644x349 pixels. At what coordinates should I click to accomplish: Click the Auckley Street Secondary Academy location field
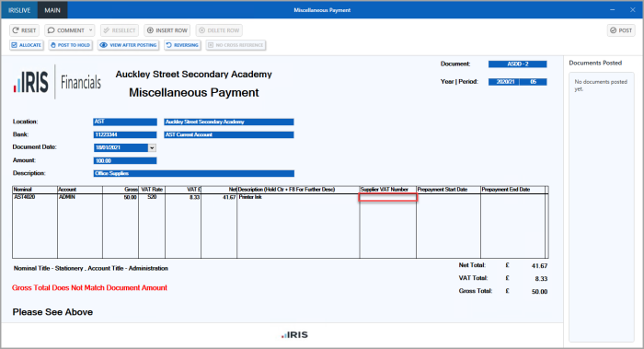[229, 122]
